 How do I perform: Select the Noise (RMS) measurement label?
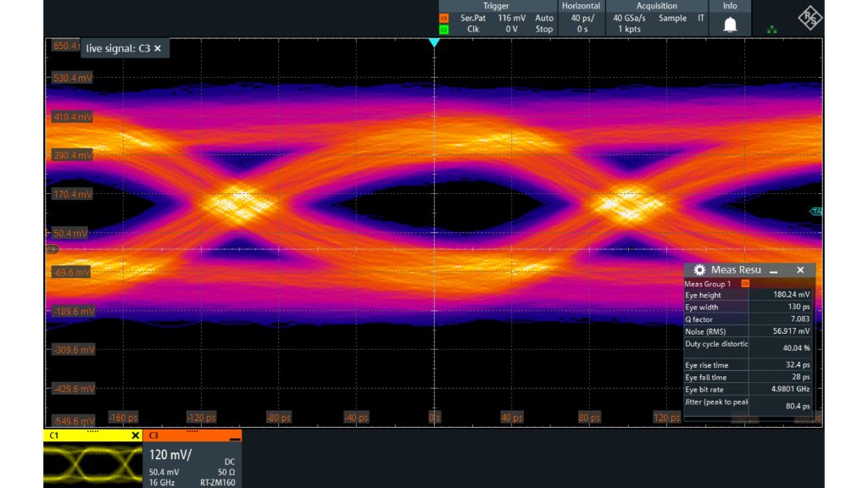705,332
